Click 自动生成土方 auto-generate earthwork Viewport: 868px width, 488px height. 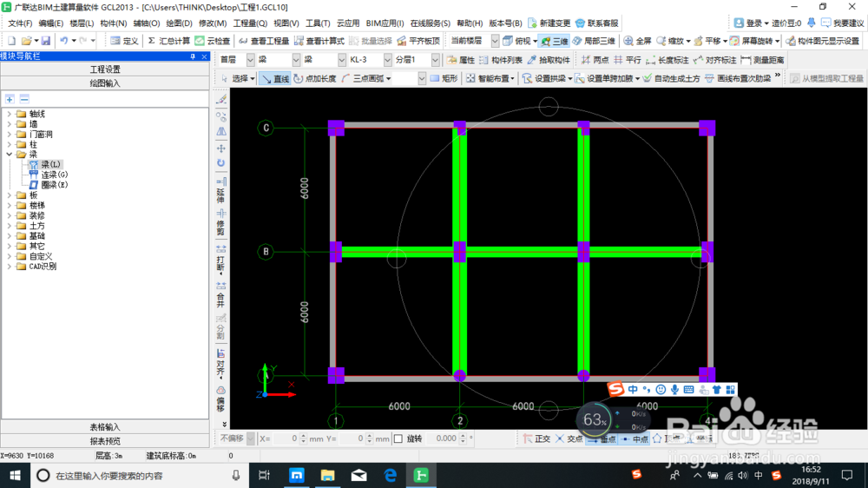coord(671,79)
